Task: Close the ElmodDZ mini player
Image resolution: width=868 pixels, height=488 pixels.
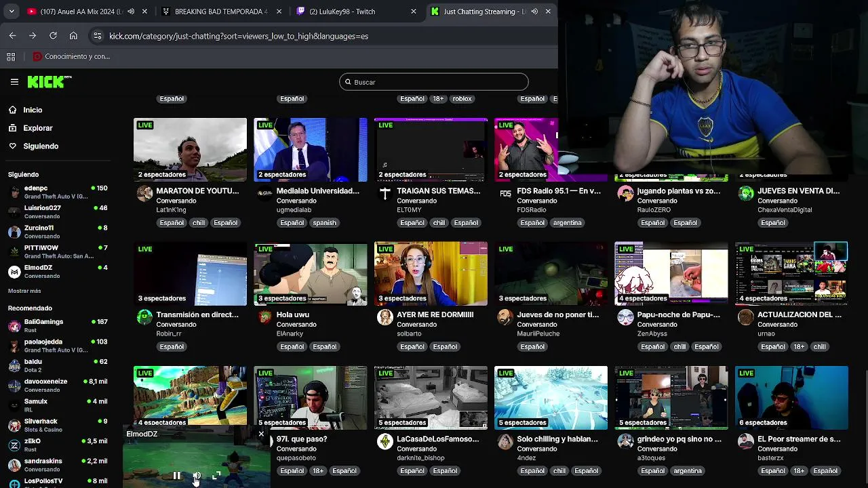Action: (x=261, y=434)
